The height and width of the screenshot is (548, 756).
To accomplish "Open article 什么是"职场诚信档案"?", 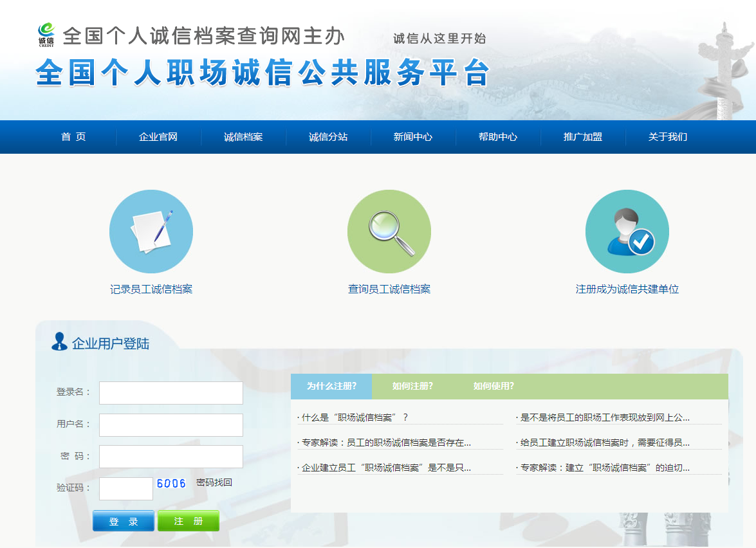I will pos(355,417).
